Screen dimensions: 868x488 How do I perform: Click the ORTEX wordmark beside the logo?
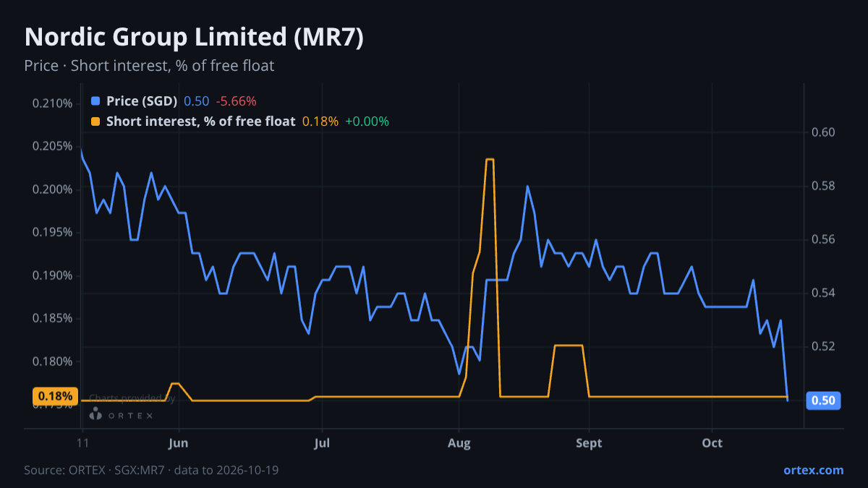130,415
